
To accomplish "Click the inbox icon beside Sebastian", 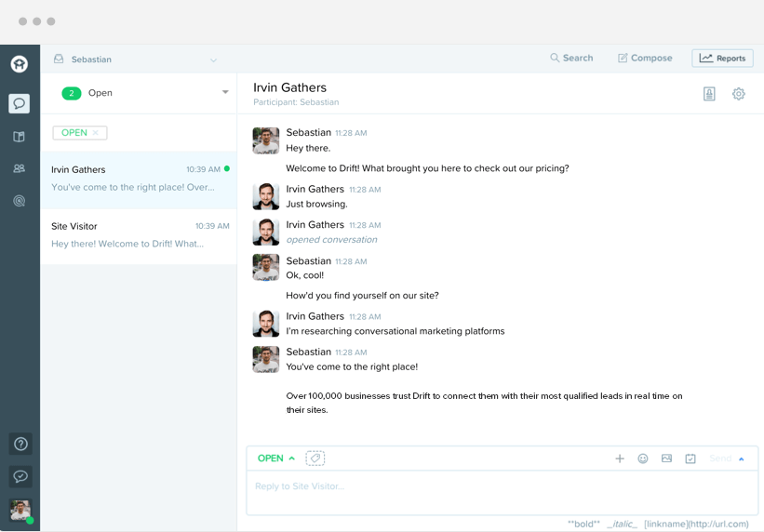I will (x=59, y=59).
